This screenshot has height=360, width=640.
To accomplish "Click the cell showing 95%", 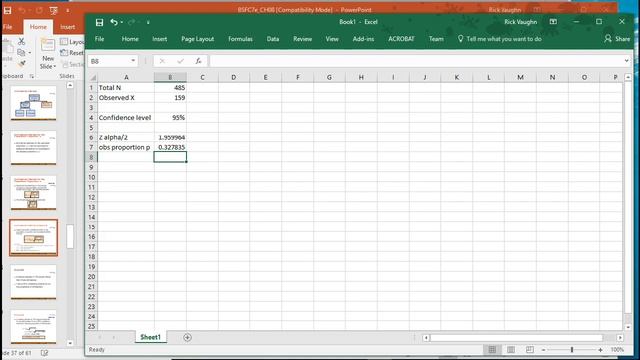I will point(170,118).
